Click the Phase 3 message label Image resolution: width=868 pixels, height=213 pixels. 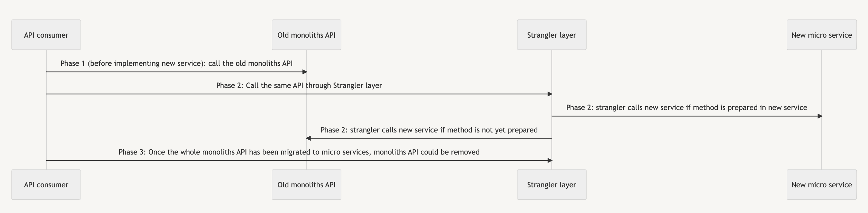pyautogui.click(x=299, y=152)
